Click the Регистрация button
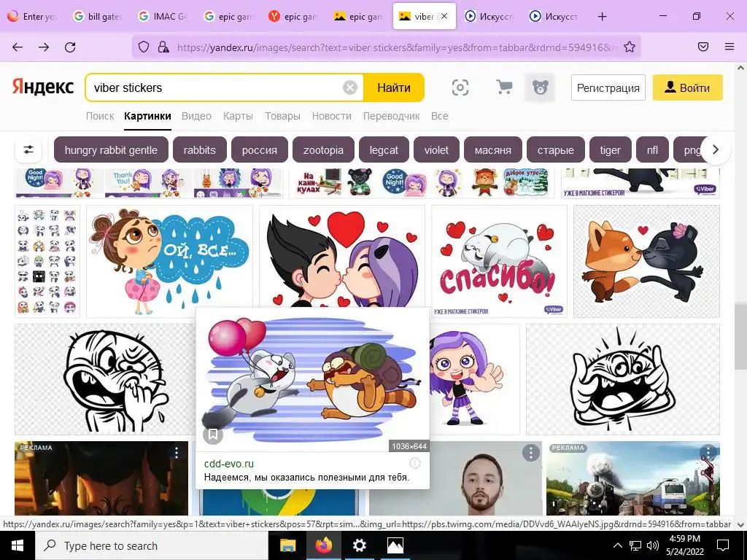Image resolution: width=747 pixels, height=560 pixels. pyautogui.click(x=608, y=87)
